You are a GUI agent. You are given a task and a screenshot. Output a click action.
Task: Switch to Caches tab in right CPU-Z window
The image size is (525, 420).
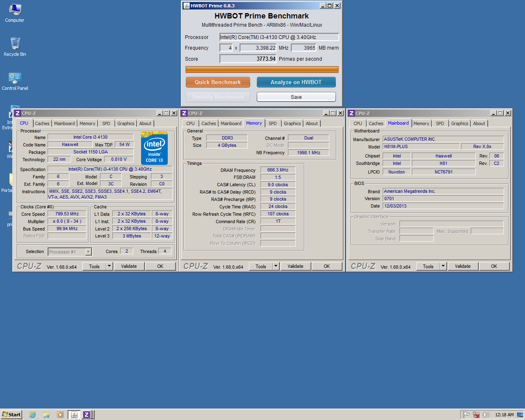(376, 123)
